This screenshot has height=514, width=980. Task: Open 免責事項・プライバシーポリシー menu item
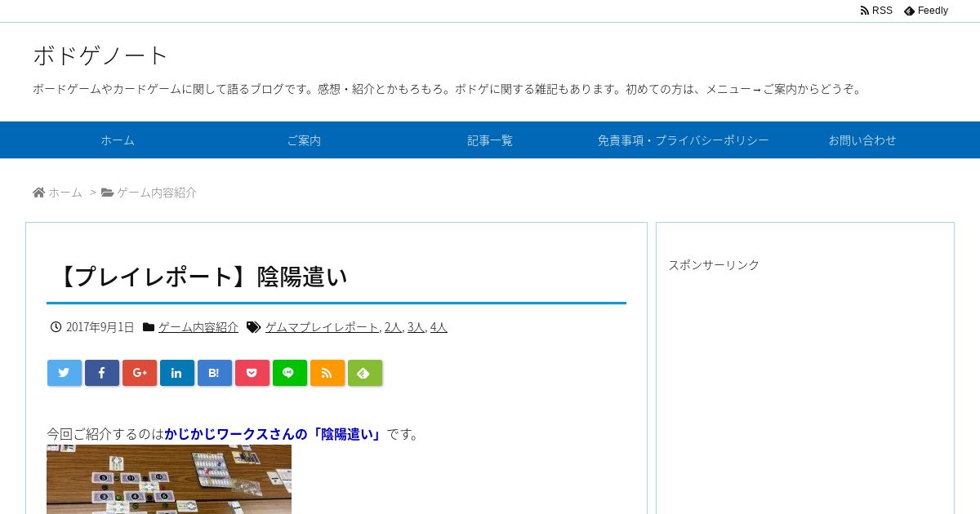pyautogui.click(x=683, y=140)
